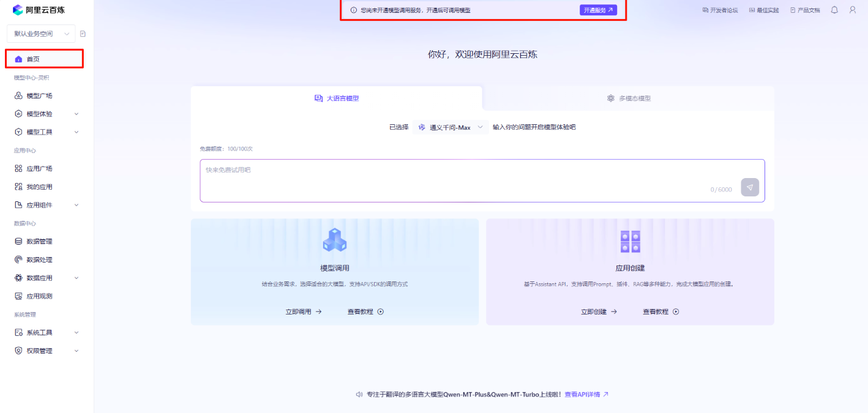Click the speaker announcement icon at bottom
The height and width of the screenshot is (413, 868).
point(359,395)
